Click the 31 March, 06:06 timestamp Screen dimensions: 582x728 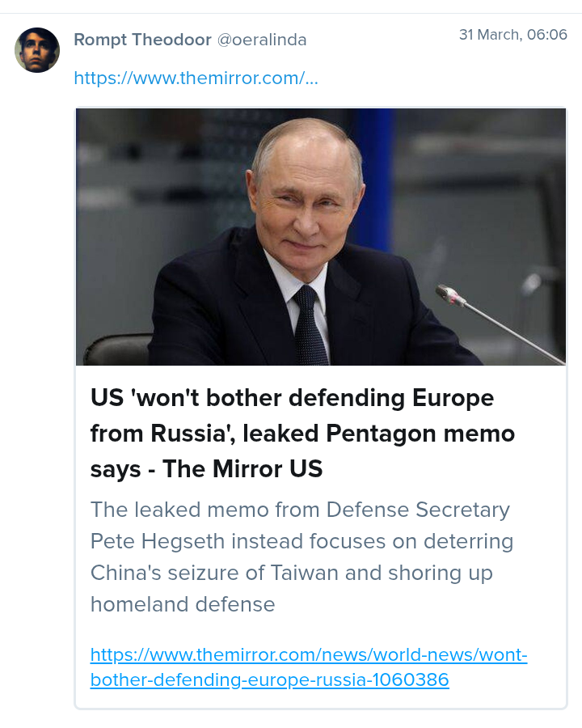coord(512,35)
